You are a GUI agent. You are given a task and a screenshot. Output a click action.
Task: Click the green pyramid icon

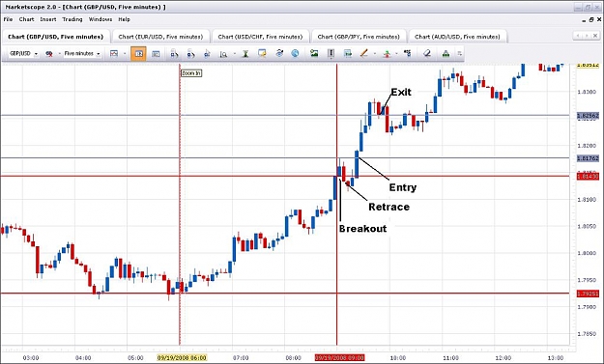pyautogui.click(x=446, y=53)
